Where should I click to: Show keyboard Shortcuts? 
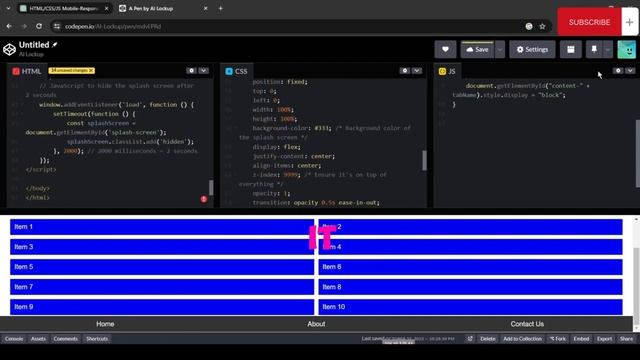point(97,338)
